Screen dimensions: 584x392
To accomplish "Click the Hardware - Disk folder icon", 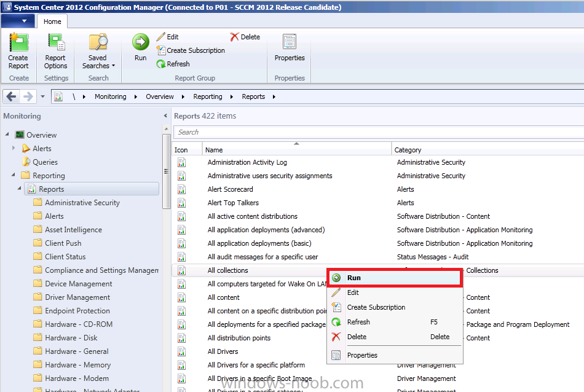I will [x=37, y=337].
